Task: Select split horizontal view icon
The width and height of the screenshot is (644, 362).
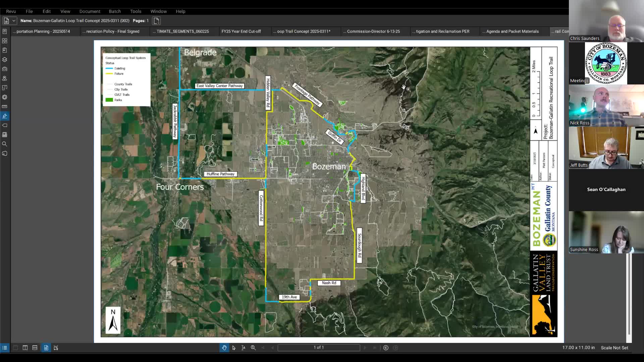Action: tap(35, 348)
